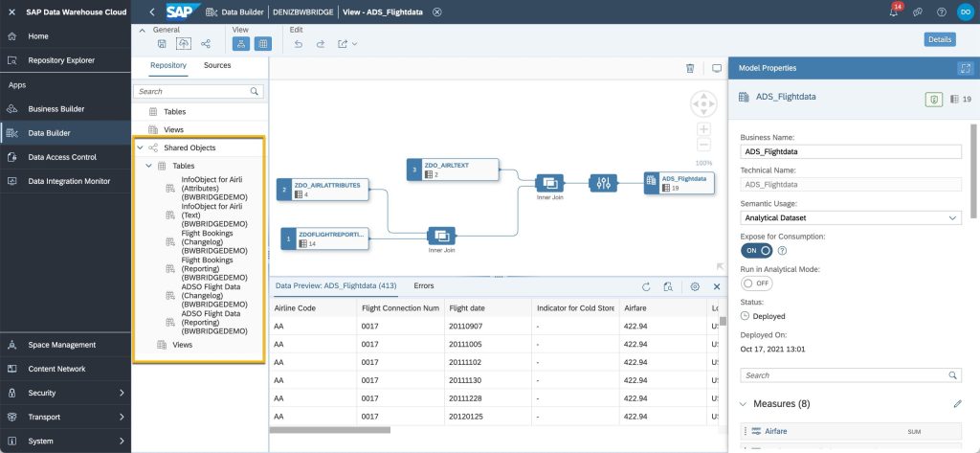Click the Details button

(940, 39)
